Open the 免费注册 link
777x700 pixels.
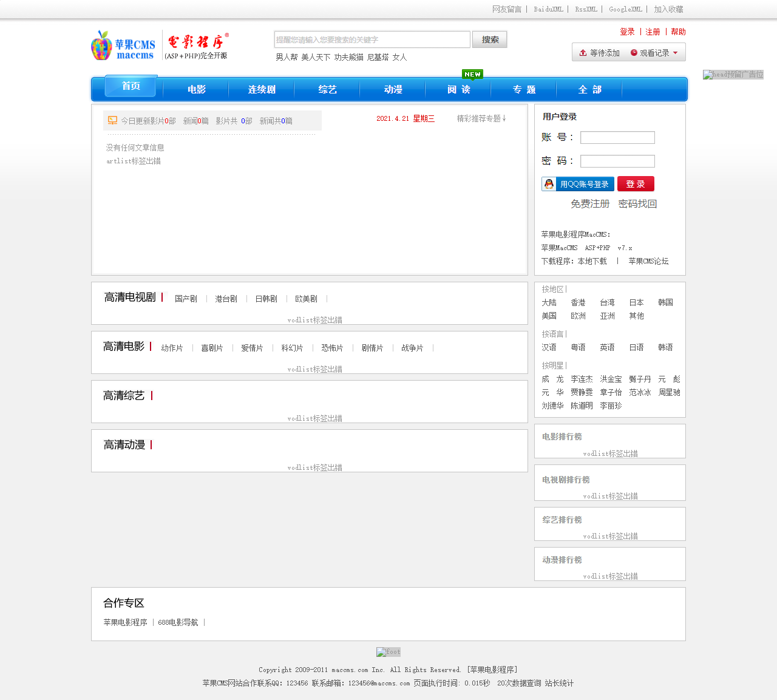click(590, 204)
